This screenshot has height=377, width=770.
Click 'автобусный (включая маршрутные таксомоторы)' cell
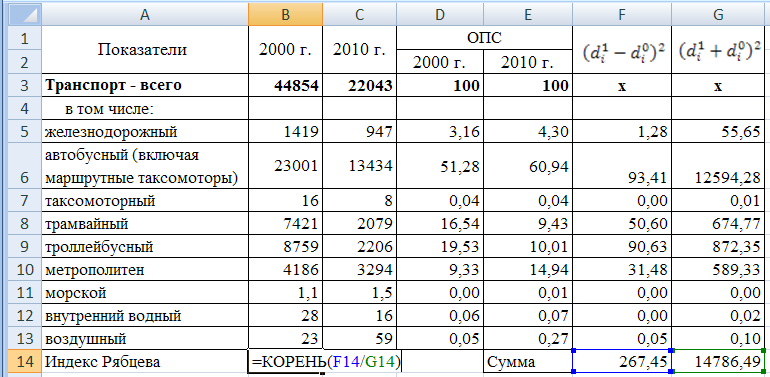pos(144,166)
